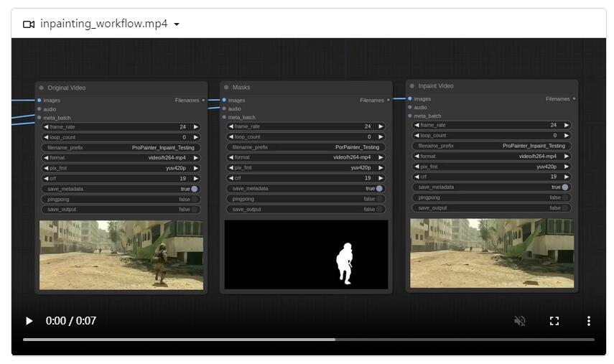Edit filename_prefix PorPainter_Testing in Masks node
Image resolution: width=614 pixels, height=364 pixels.
[x=306, y=147]
